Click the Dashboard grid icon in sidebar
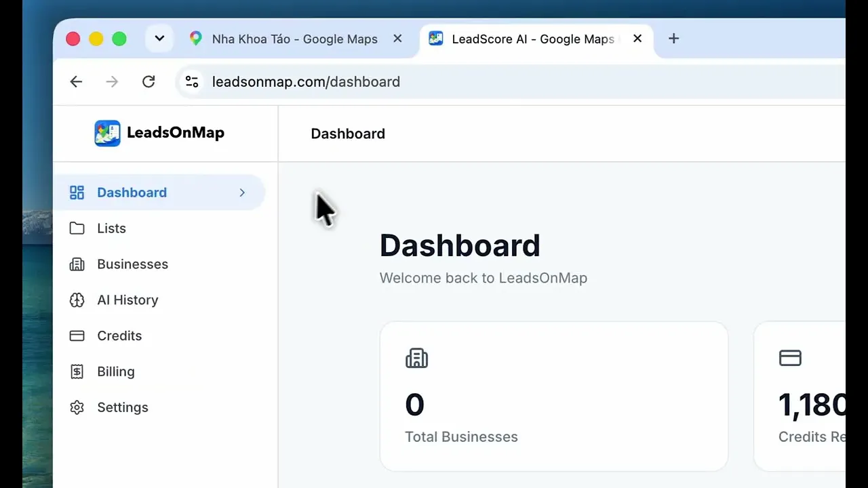 [77, 192]
